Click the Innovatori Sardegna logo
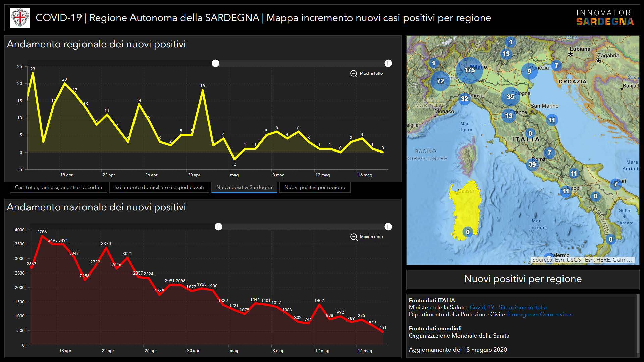 [x=605, y=18]
